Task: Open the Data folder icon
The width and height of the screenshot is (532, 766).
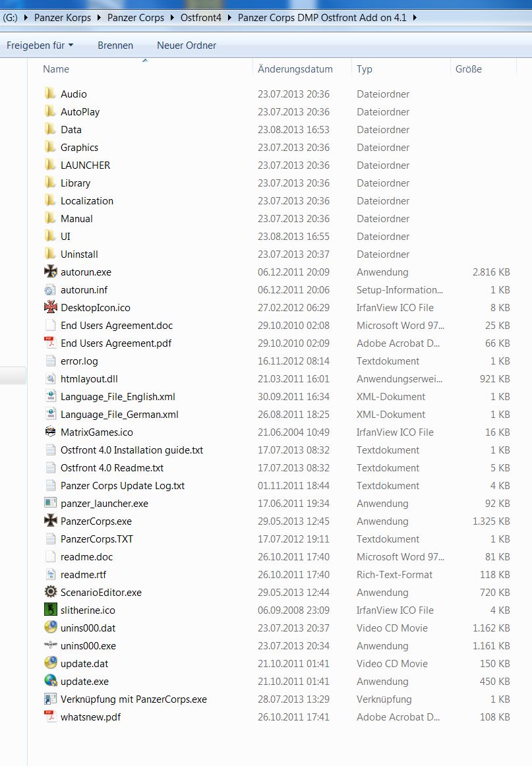Action: [x=50, y=129]
